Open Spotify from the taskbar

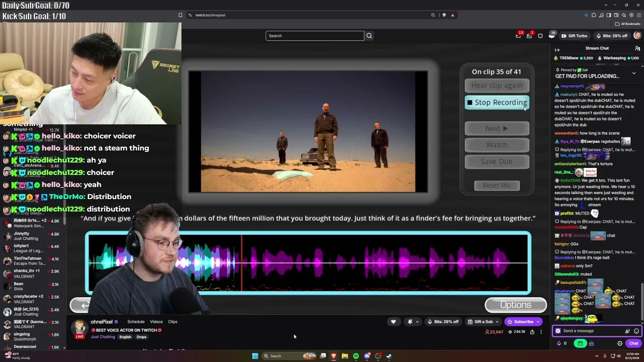pyautogui.click(x=356, y=356)
